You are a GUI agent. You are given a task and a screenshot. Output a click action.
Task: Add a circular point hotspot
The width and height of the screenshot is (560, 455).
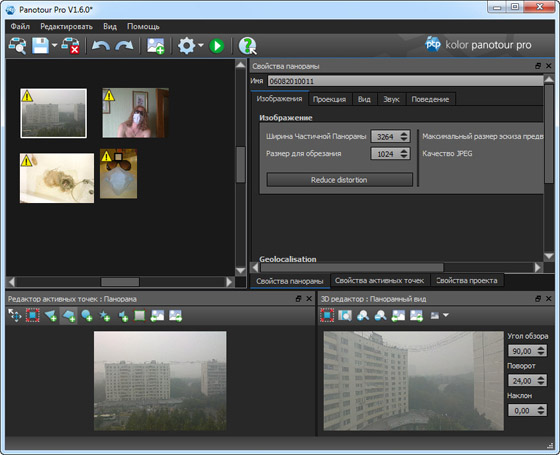pos(86,315)
